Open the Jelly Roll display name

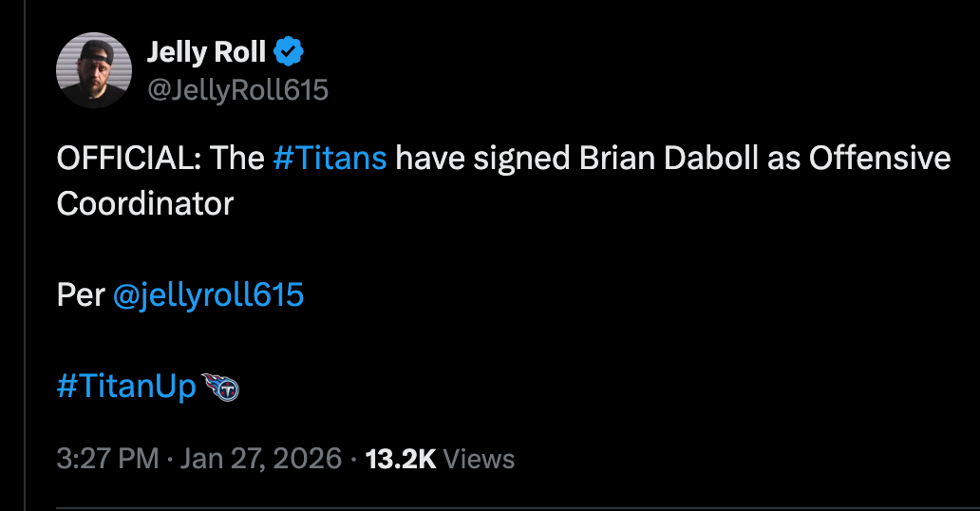coord(206,52)
